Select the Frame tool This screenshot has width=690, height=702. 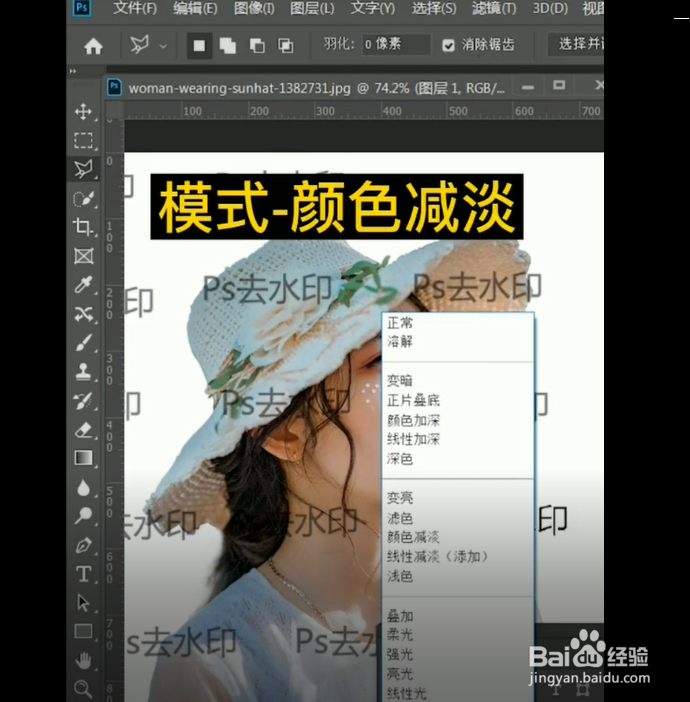pyautogui.click(x=83, y=256)
